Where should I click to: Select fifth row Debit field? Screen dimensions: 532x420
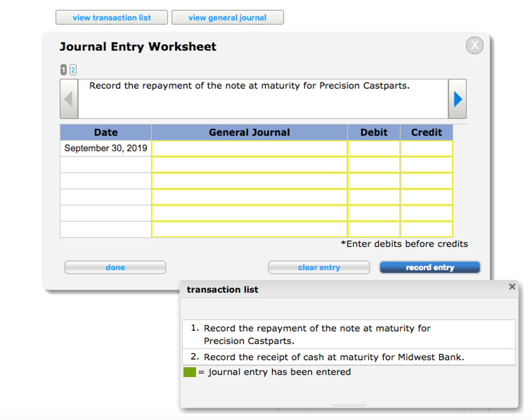[x=374, y=213]
